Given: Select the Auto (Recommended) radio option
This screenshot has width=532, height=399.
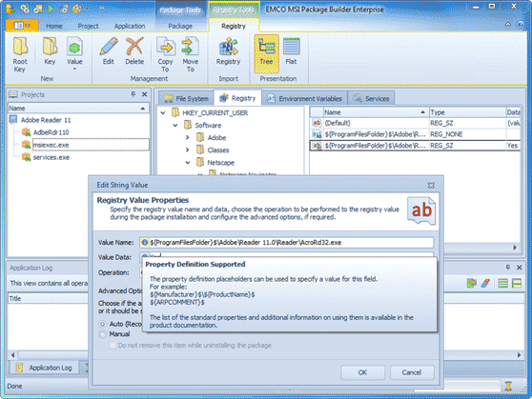Looking at the screenshot, I should coord(102,324).
